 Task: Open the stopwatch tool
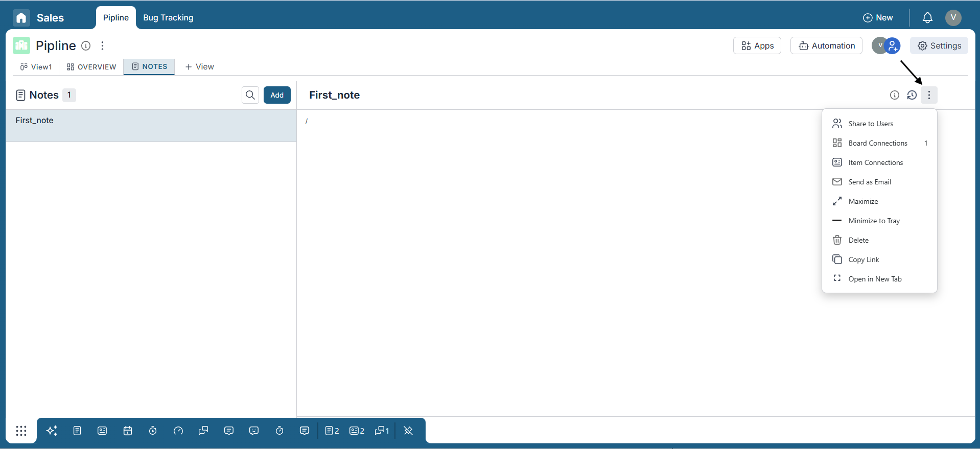pyautogui.click(x=279, y=431)
